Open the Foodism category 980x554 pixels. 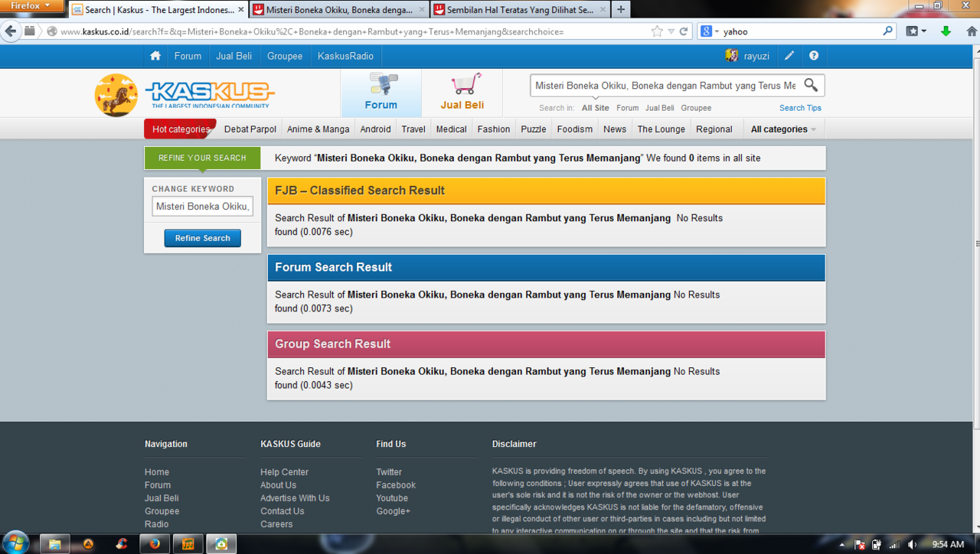(575, 129)
